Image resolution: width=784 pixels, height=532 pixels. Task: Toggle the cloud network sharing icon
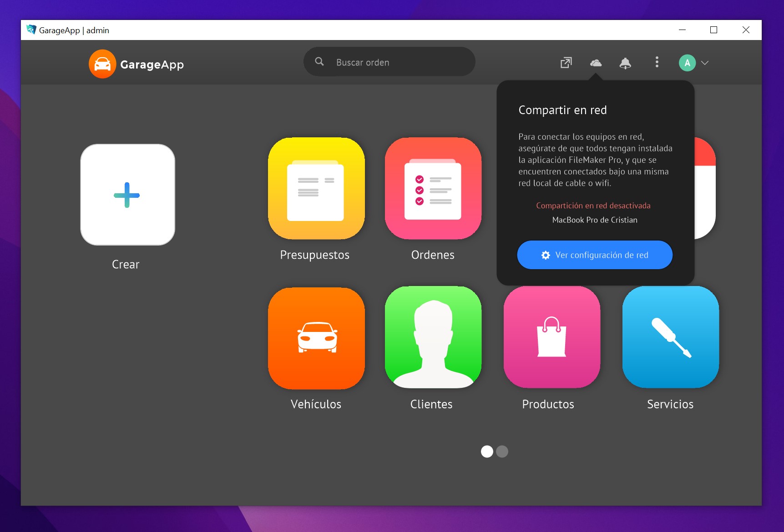596,63
